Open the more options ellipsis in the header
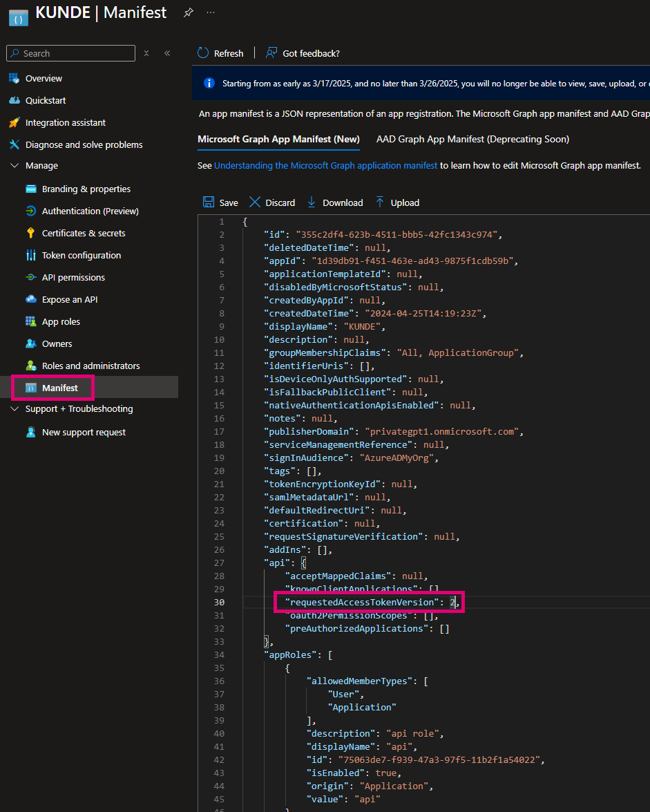 tap(211, 12)
